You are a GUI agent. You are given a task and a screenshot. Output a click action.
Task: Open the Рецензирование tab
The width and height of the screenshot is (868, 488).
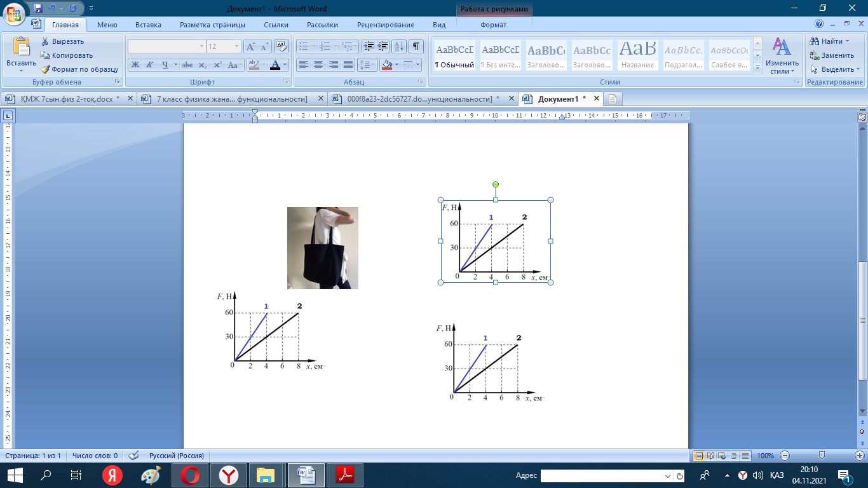click(x=386, y=25)
